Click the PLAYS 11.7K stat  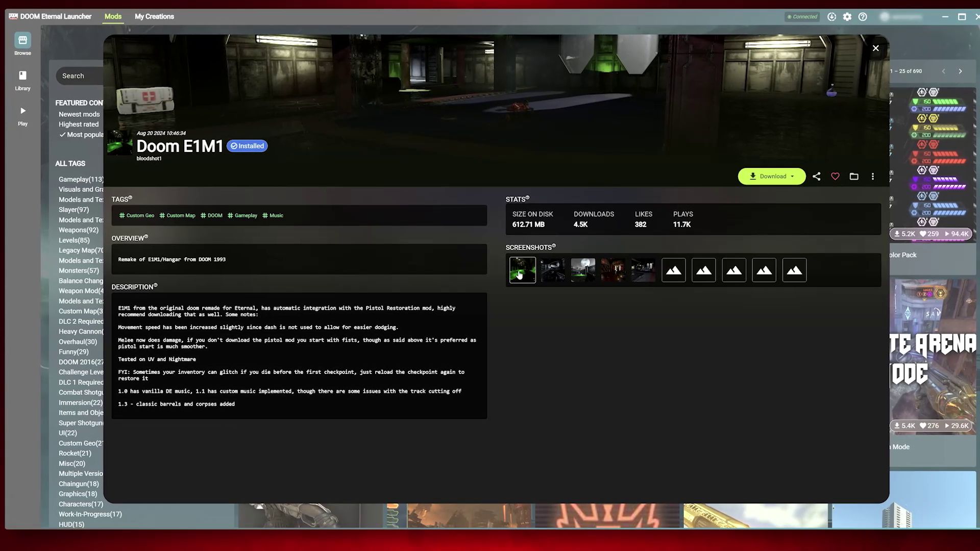coord(683,219)
